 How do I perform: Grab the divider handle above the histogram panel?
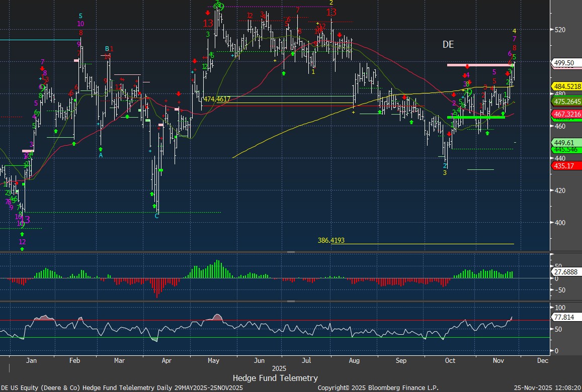click(291, 252)
